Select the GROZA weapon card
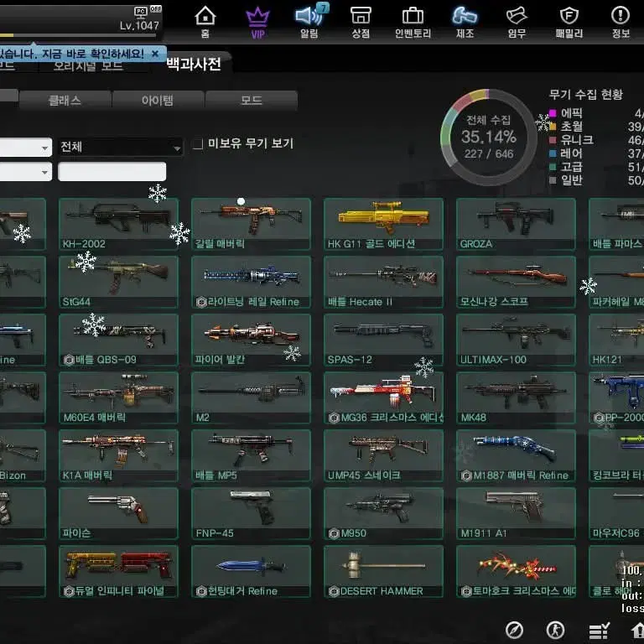 click(516, 224)
